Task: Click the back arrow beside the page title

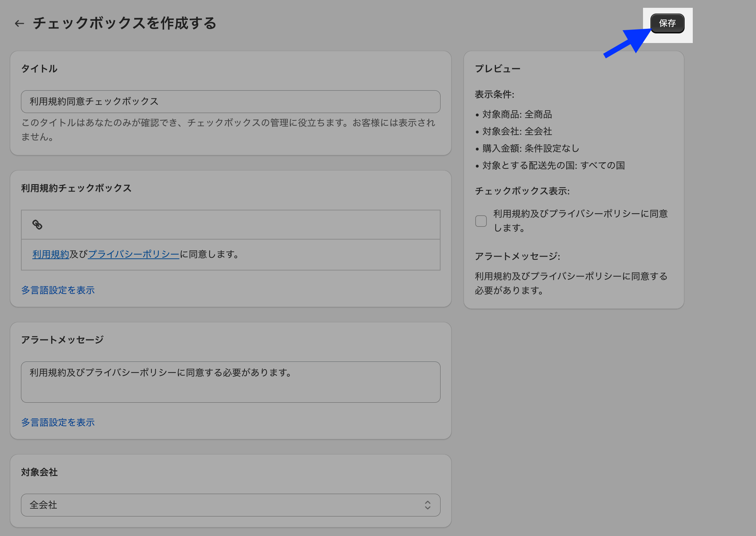Action: coord(19,23)
